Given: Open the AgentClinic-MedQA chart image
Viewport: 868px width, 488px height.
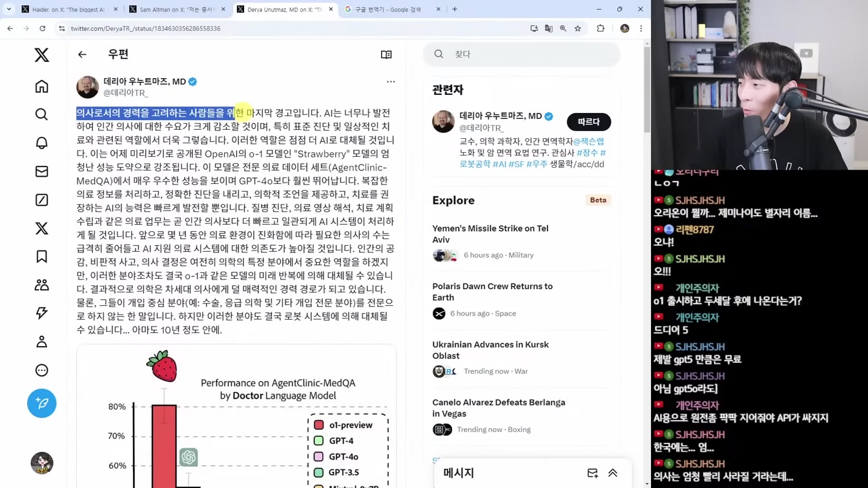Looking at the screenshot, I should click(236, 416).
